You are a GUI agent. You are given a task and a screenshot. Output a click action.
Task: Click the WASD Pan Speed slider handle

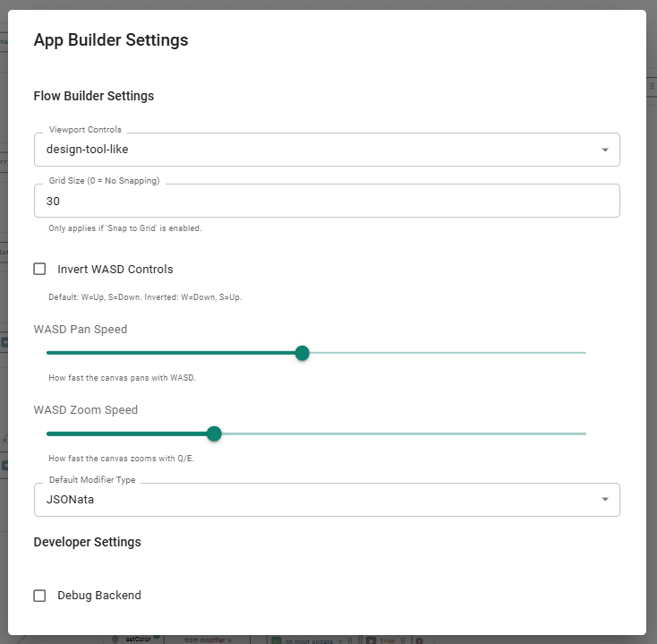[303, 353]
